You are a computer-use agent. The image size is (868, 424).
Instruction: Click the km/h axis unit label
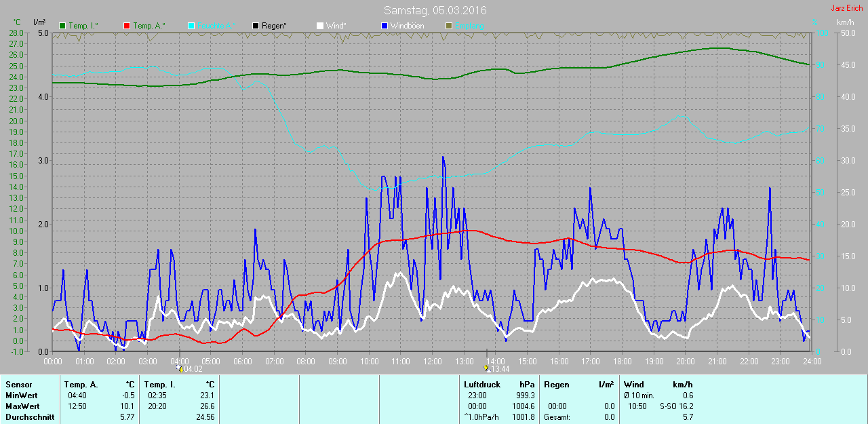coord(845,22)
